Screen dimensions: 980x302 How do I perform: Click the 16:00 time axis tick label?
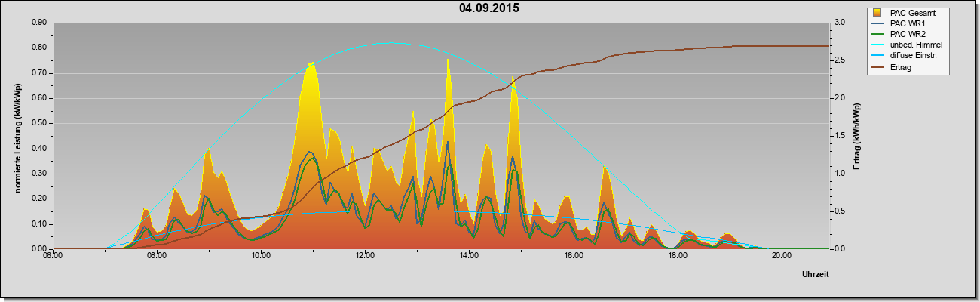(x=573, y=255)
